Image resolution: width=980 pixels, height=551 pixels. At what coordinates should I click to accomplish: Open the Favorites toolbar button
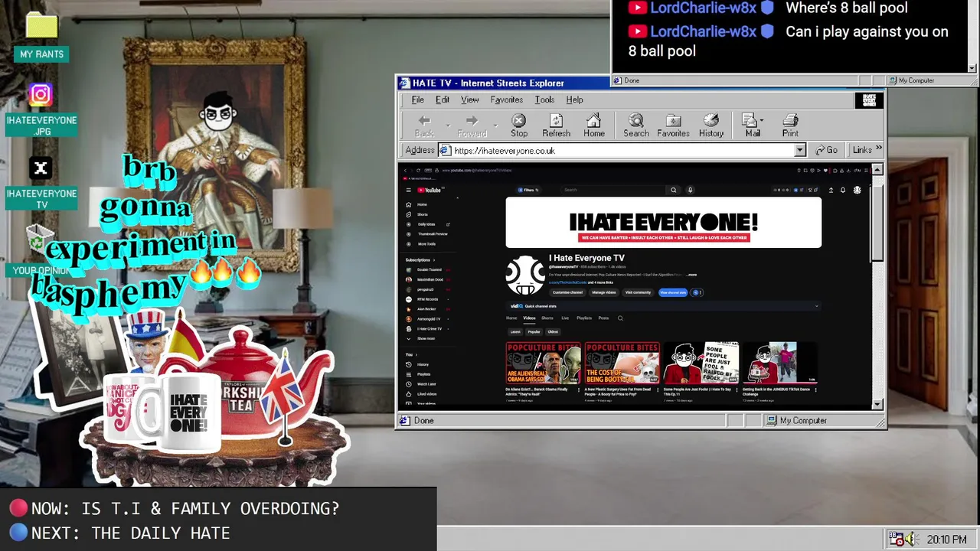click(x=673, y=126)
